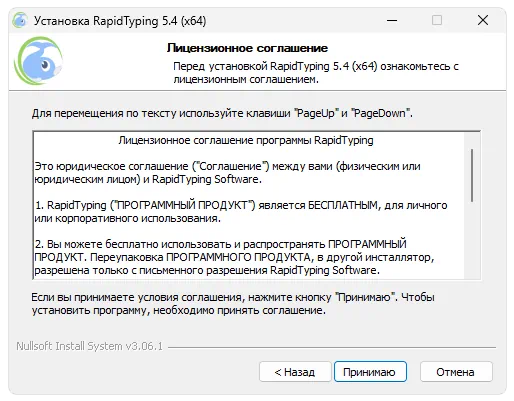This screenshot has width=514, height=401.
Task: Click the license heading 'Лицензионное соглашение программы RapidTyping'
Action: (246, 140)
